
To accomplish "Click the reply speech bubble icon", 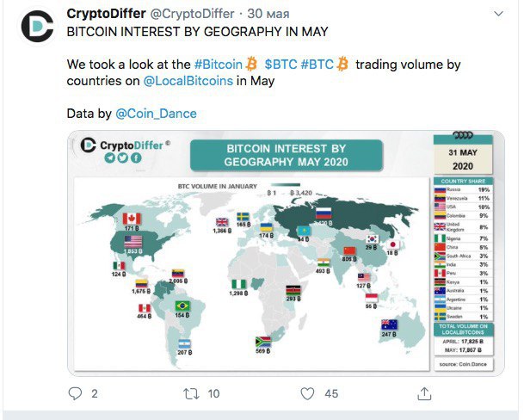I will coord(77,393).
